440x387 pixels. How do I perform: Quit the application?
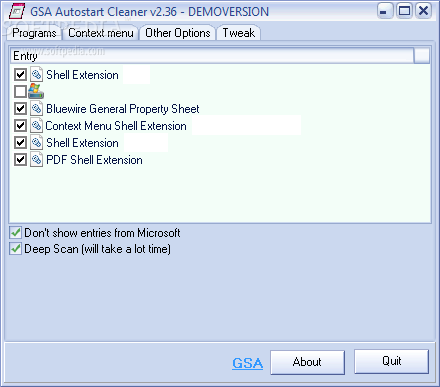pos(391,361)
